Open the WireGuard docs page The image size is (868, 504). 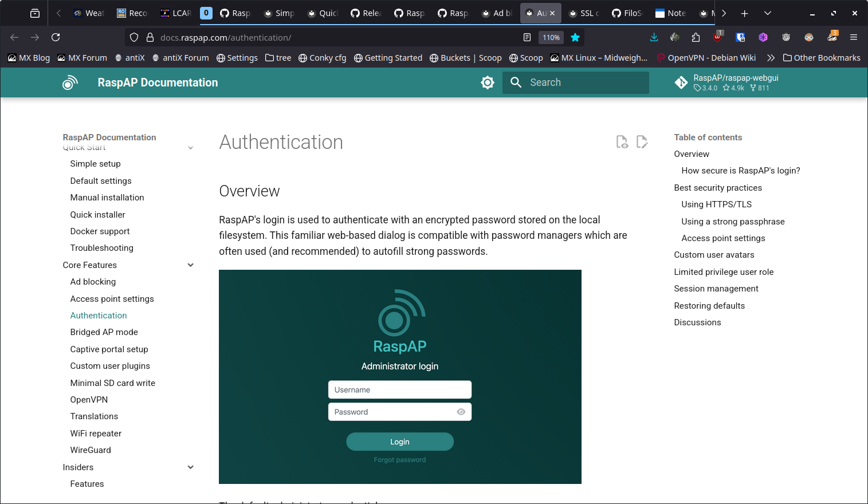[x=91, y=450]
